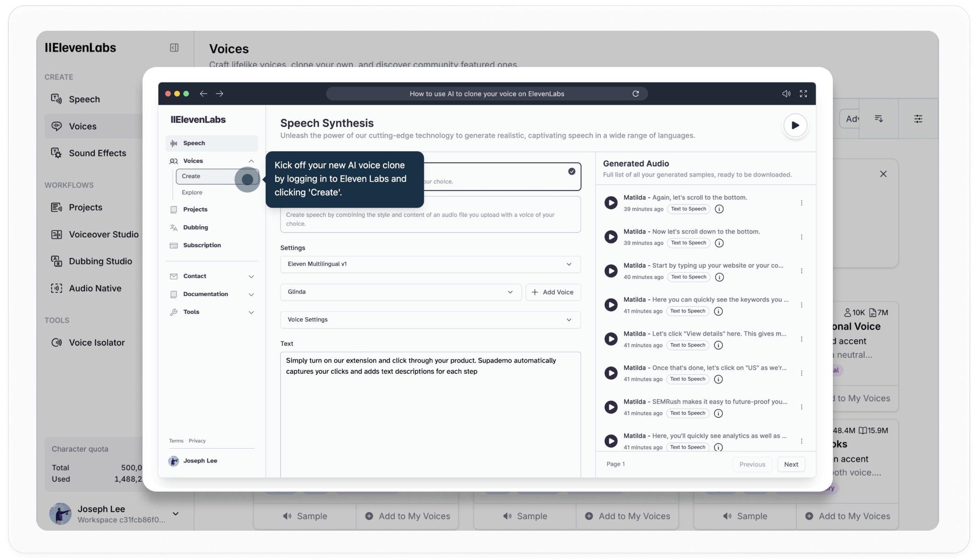Screen dimensions: 974x560
Task: Dismiss the background panel with the X icon
Action: [x=883, y=174]
